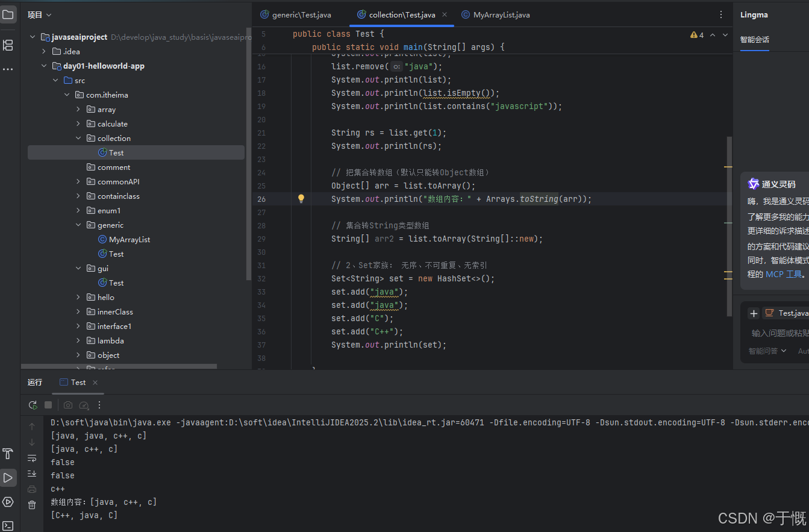The image size is (809, 532).
Task: Click the warnings indicator showing 4
Action: point(697,35)
